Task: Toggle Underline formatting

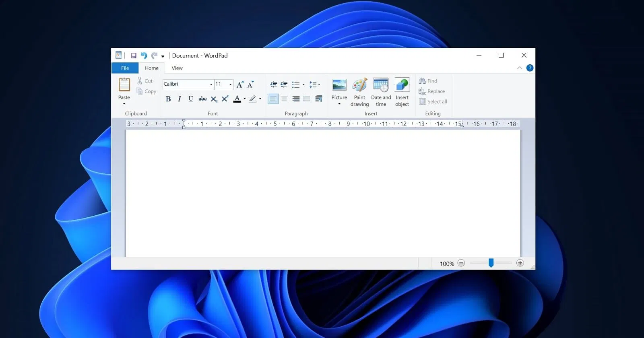Action: click(x=191, y=99)
